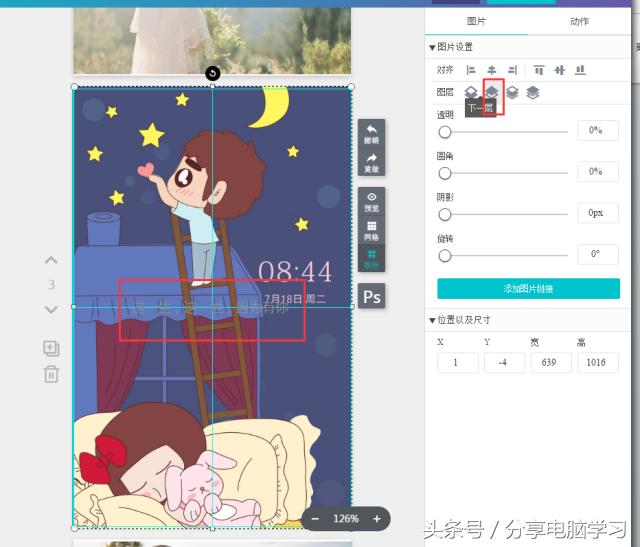Collapse the 图片设置 section
Image resolution: width=640 pixels, height=547 pixels.
[433, 47]
